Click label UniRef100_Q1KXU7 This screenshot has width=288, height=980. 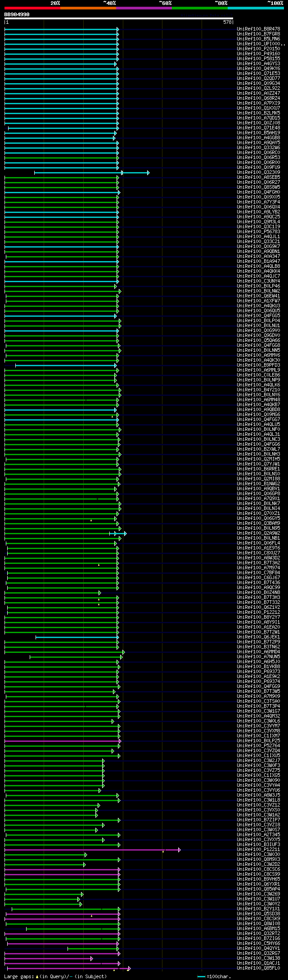point(258,108)
